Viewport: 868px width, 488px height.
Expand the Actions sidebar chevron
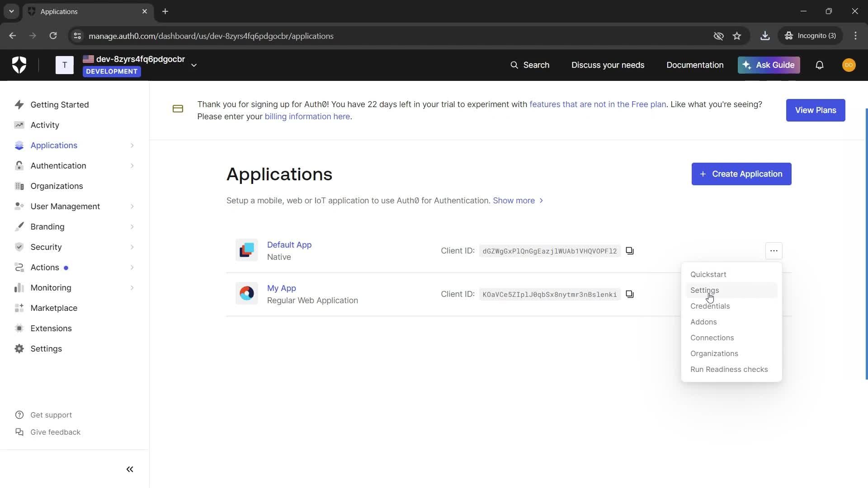tap(132, 267)
